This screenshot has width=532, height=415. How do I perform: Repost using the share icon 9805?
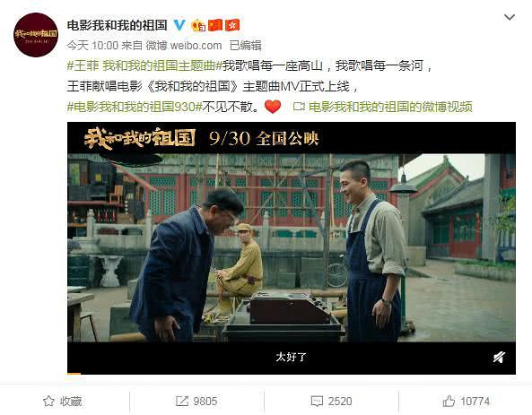196,402
